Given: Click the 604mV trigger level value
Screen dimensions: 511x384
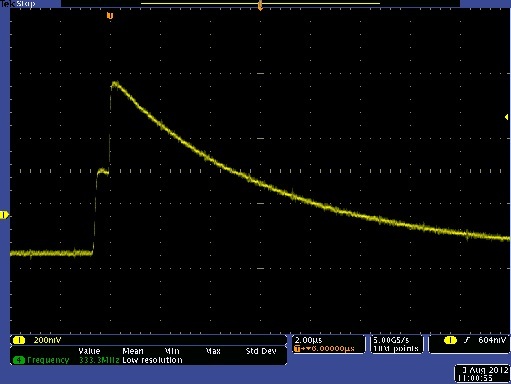Looking at the screenshot, I should [x=492, y=340].
